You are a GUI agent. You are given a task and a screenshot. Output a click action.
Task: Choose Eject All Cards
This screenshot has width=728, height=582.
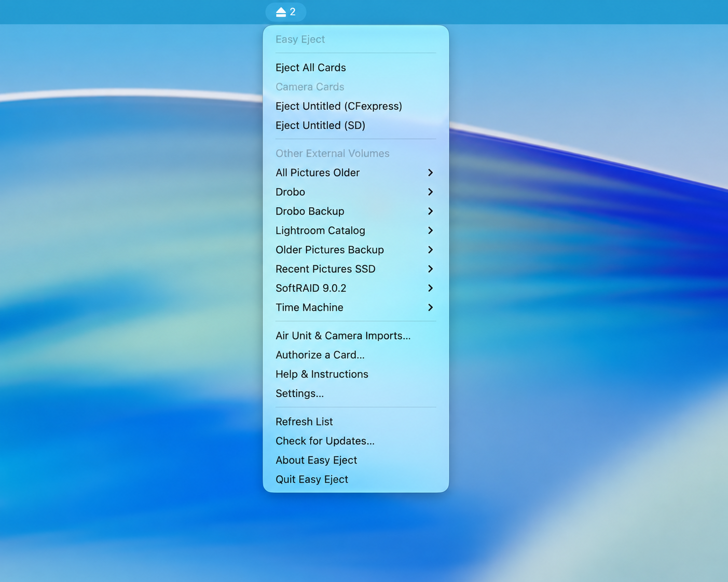(355, 67)
